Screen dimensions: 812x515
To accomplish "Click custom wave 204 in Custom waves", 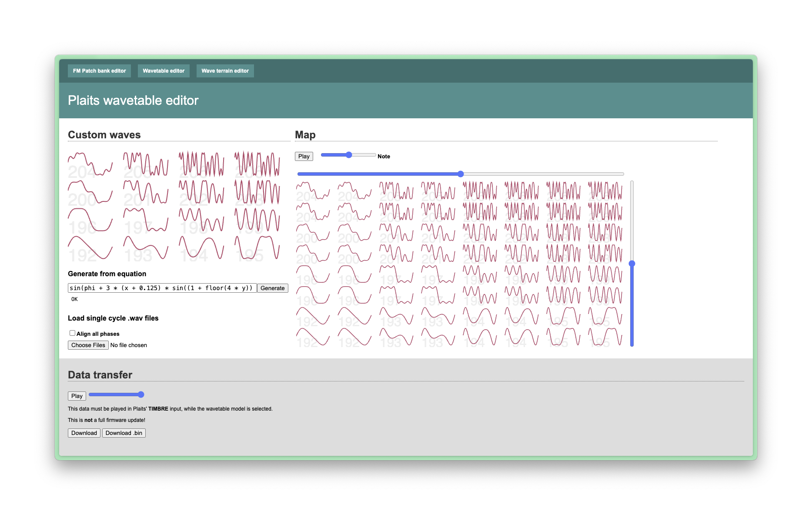I will click(90, 165).
